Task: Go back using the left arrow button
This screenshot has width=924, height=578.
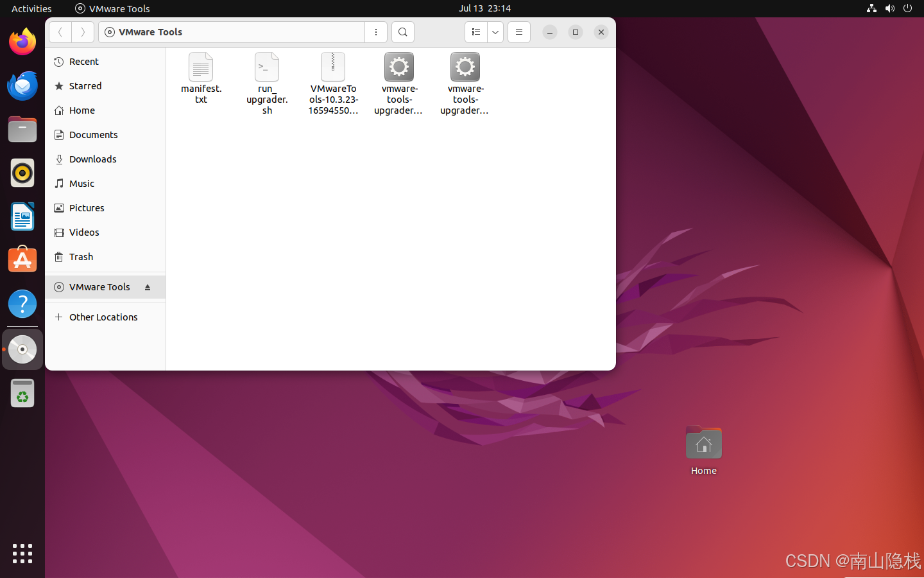Action: pos(60,32)
